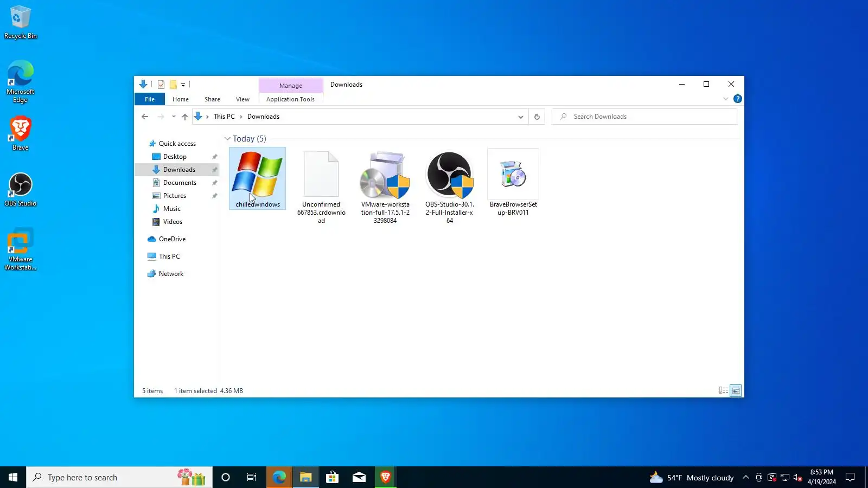Select This PC in navigation pane

point(169,256)
